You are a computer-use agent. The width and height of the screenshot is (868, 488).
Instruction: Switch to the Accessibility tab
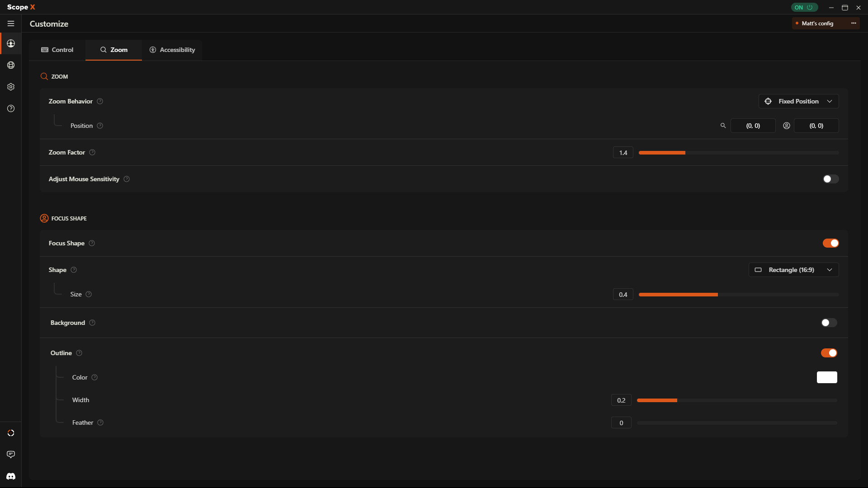pyautogui.click(x=172, y=50)
